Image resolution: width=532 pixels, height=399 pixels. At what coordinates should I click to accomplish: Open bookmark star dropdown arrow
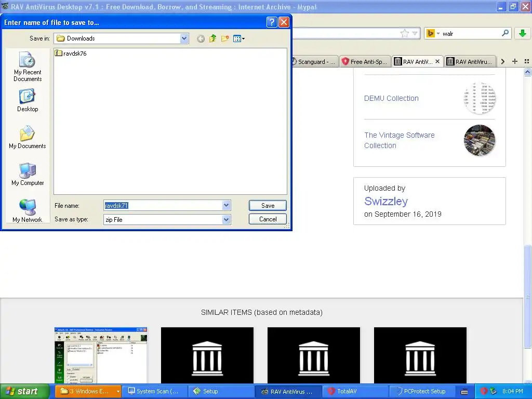415,33
